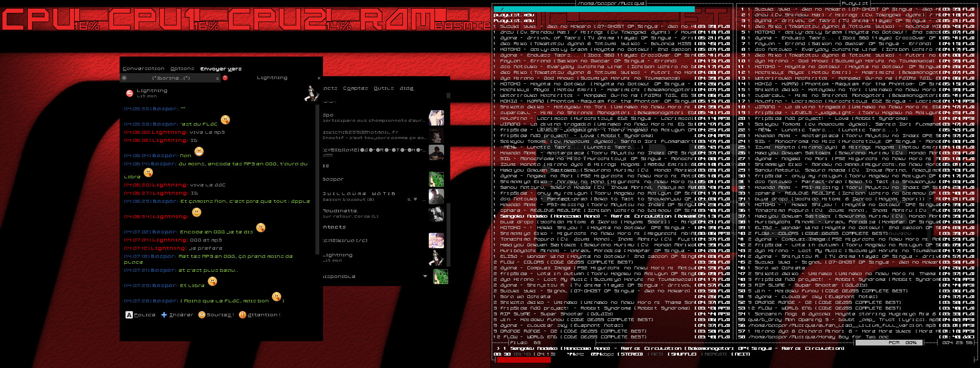Click Baspar's green avatar in buddy list

pyautogui.click(x=436, y=179)
